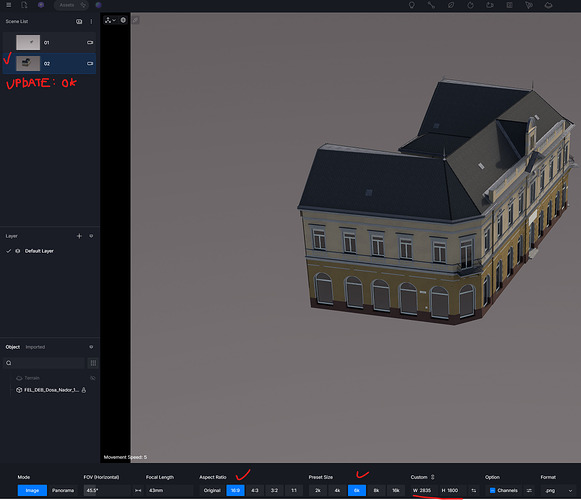581x500 pixels.
Task: Toggle the Channels checkbox
Action: [x=492, y=490]
